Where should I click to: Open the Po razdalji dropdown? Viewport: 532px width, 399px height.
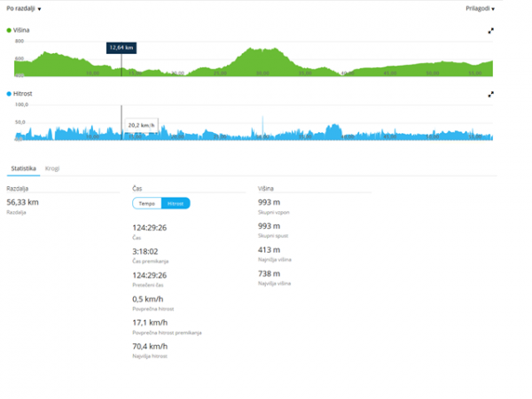[x=24, y=8]
